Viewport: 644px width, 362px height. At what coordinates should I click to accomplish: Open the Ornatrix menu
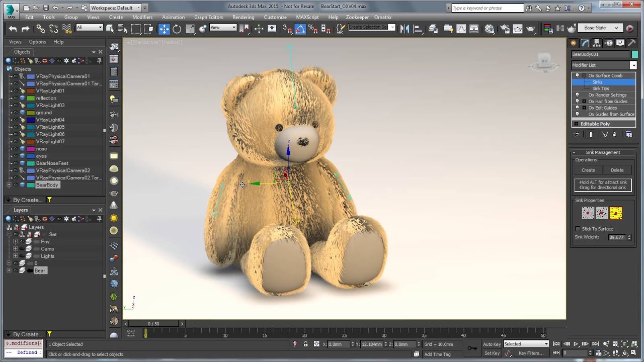(x=383, y=17)
